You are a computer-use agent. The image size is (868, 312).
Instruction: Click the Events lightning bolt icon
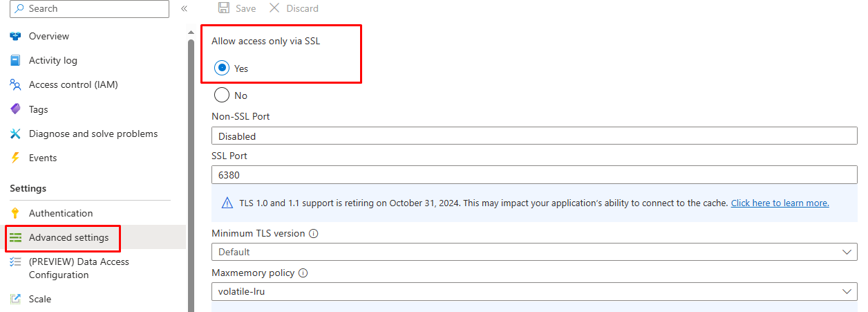pyautogui.click(x=15, y=158)
